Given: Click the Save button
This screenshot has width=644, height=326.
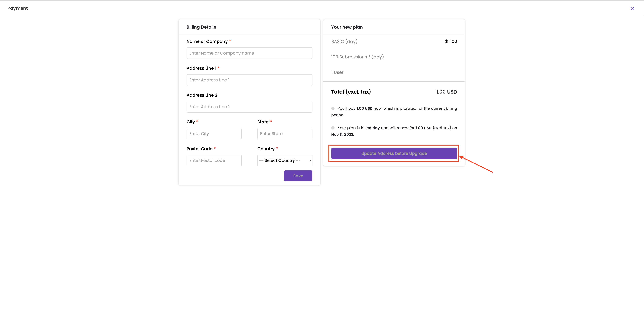Looking at the screenshot, I should pos(298,176).
